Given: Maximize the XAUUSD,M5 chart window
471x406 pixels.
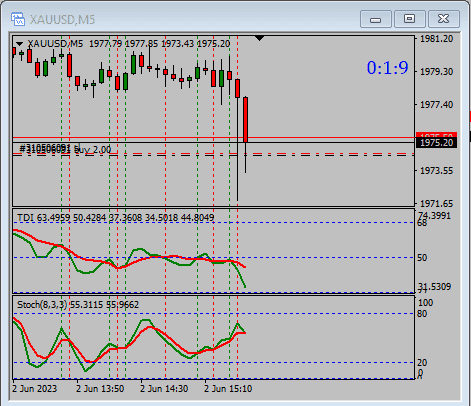Looking at the screenshot, I should pos(410,19).
